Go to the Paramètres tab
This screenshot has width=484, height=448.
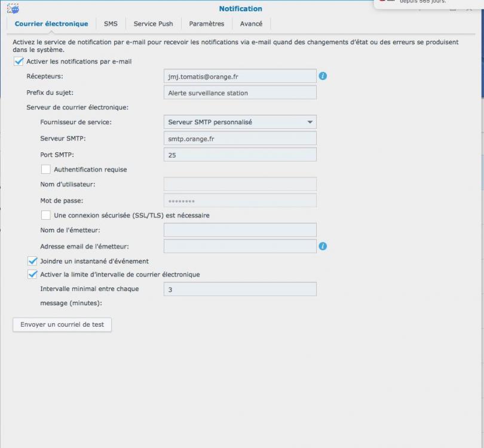click(206, 24)
